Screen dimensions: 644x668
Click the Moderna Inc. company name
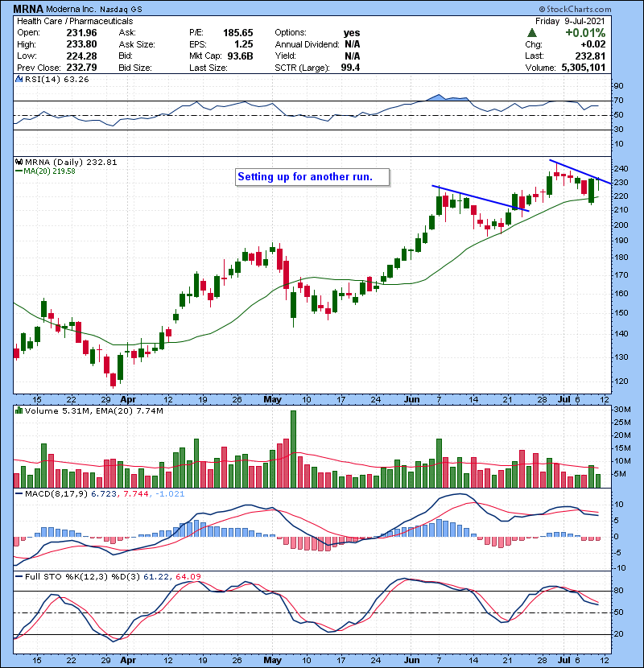[71, 9]
